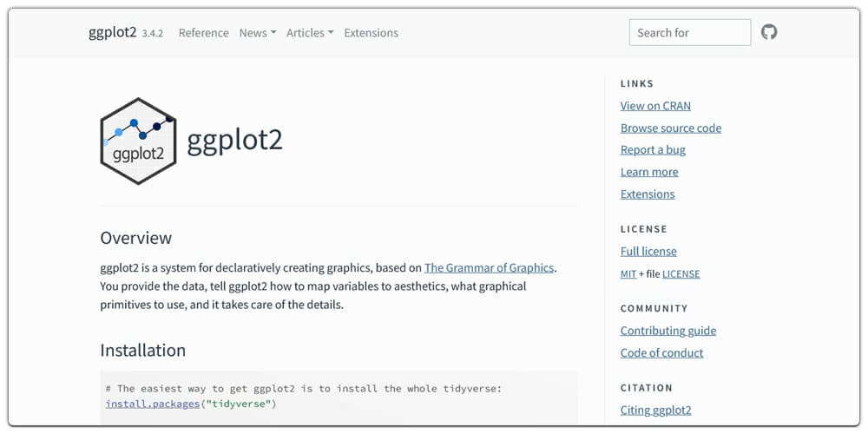The image size is (868, 434).
Task: Click the Overview heading
Action: point(135,238)
